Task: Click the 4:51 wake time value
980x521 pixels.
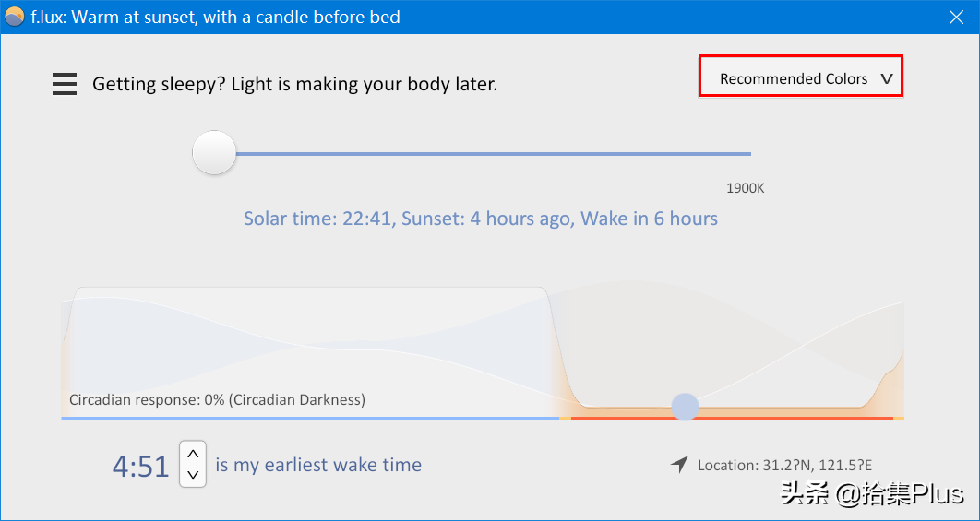Action: coord(140,467)
